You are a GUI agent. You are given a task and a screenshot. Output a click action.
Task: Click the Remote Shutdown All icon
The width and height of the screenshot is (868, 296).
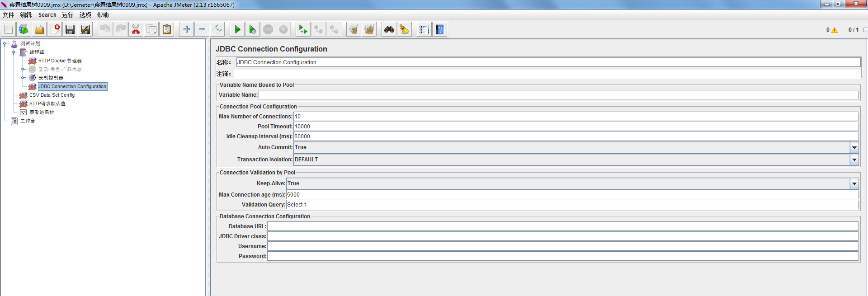coord(334,29)
